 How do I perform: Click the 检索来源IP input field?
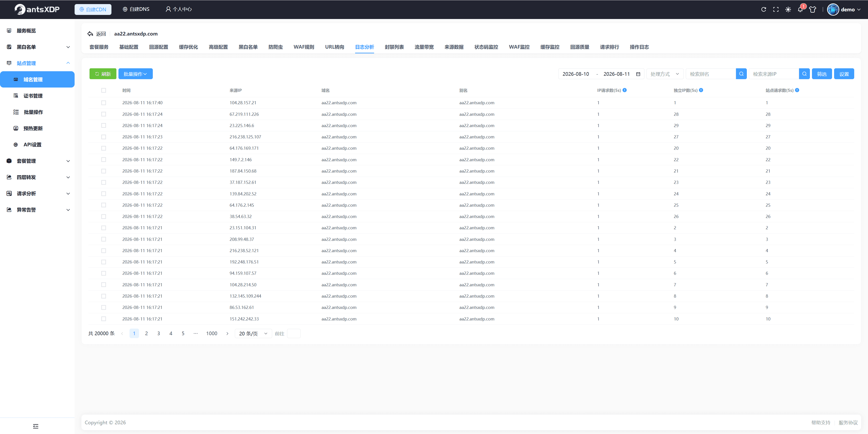click(774, 74)
